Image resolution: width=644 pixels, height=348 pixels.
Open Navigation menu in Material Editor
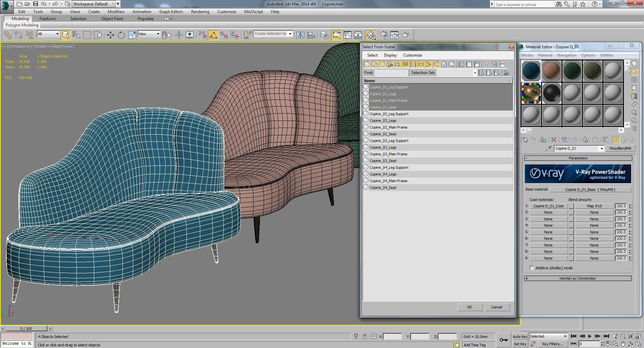(x=567, y=55)
